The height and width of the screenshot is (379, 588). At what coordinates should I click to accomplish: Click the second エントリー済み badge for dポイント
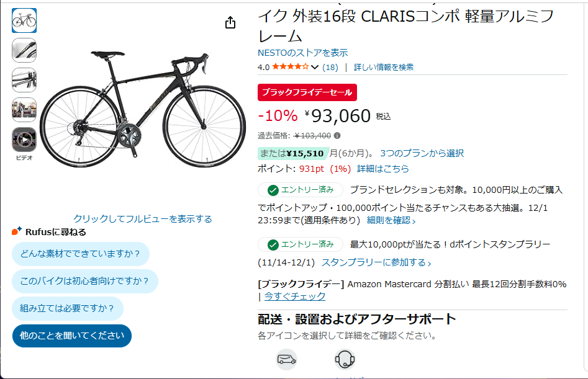coord(301,244)
